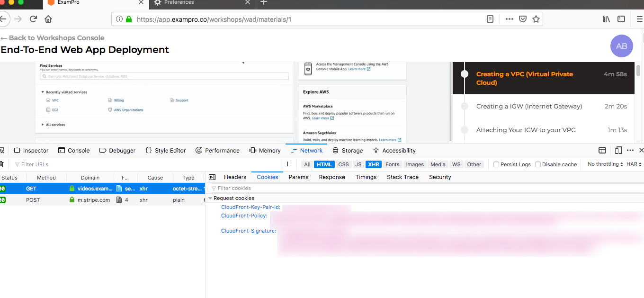644x298 pixels.
Task: Select the All request filter
Action: [x=307, y=164]
